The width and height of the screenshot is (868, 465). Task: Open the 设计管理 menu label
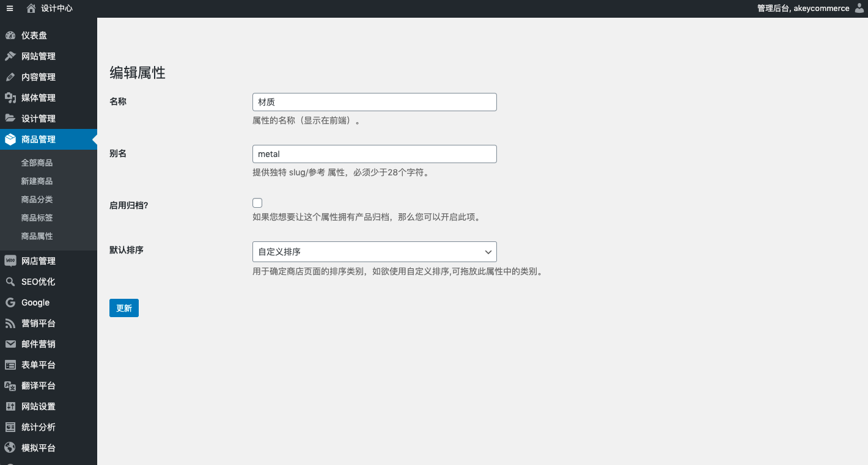point(39,119)
